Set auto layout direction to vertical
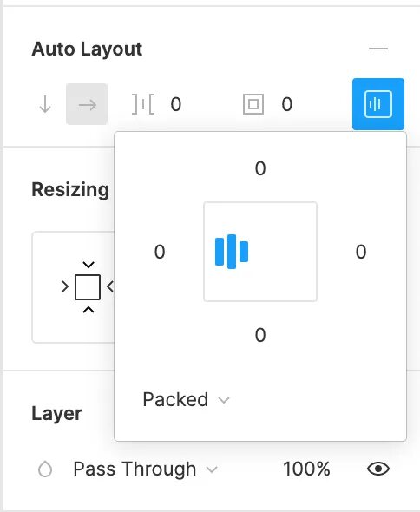Image resolution: width=420 pixels, height=512 pixels. click(45, 104)
